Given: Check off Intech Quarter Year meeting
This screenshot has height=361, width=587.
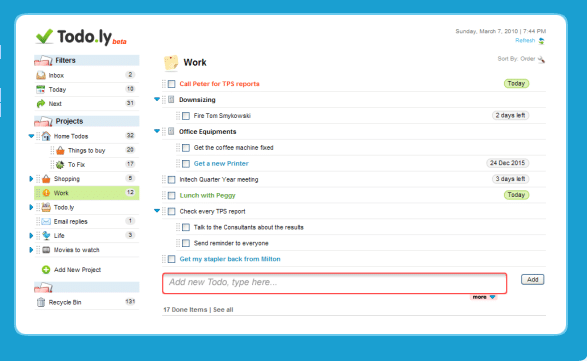Looking at the screenshot, I should tap(171, 180).
